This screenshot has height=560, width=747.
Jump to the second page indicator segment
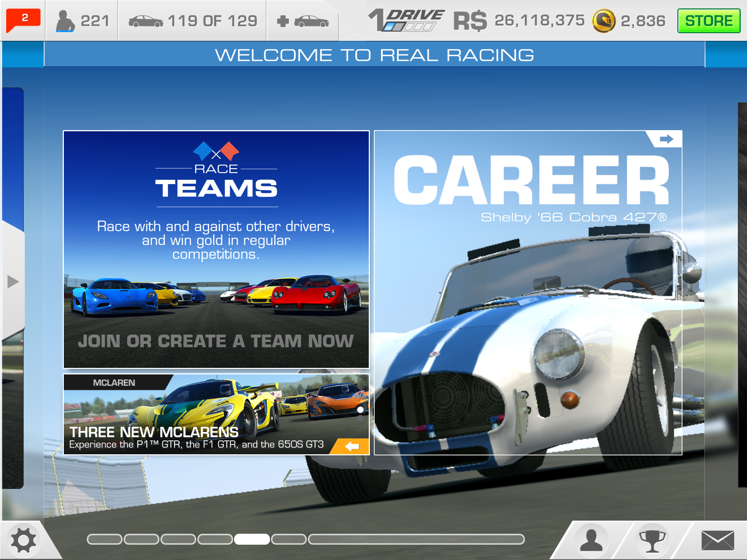pyautogui.click(x=142, y=539)
